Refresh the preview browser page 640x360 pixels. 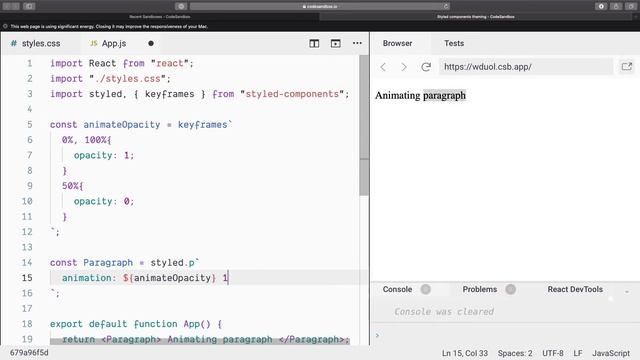[426, 67]
